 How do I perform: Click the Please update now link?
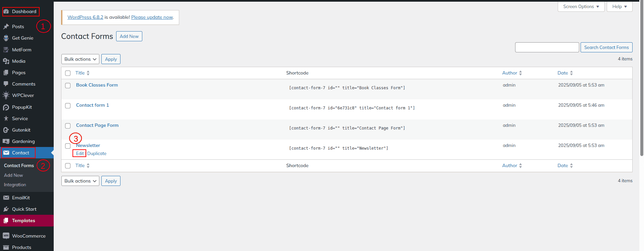pyautogui.click(x=152, y=17)
